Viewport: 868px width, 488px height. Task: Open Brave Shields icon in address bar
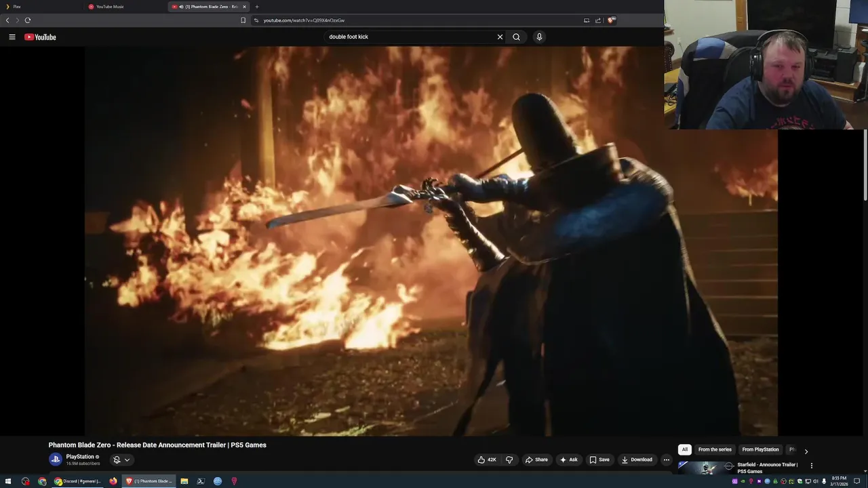(611, 20)
